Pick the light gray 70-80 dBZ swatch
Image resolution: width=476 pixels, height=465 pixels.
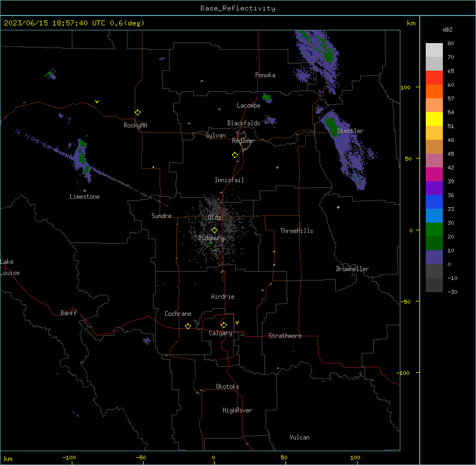(x=434, y=50)
